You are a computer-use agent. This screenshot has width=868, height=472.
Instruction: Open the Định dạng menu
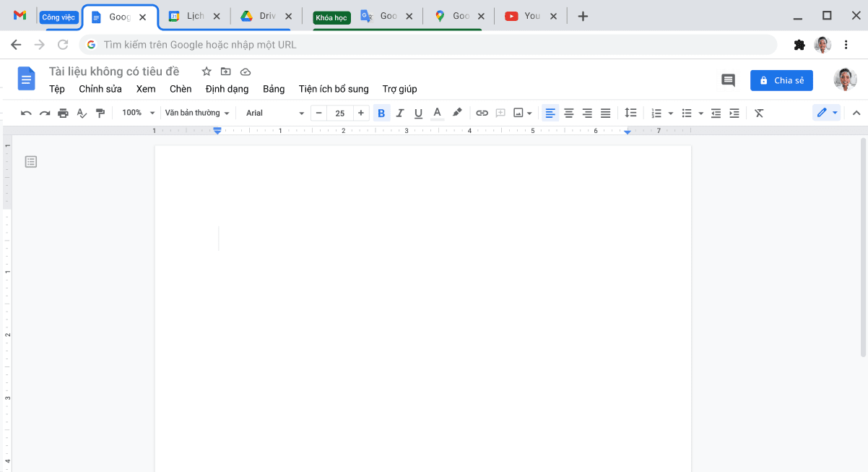227,89
